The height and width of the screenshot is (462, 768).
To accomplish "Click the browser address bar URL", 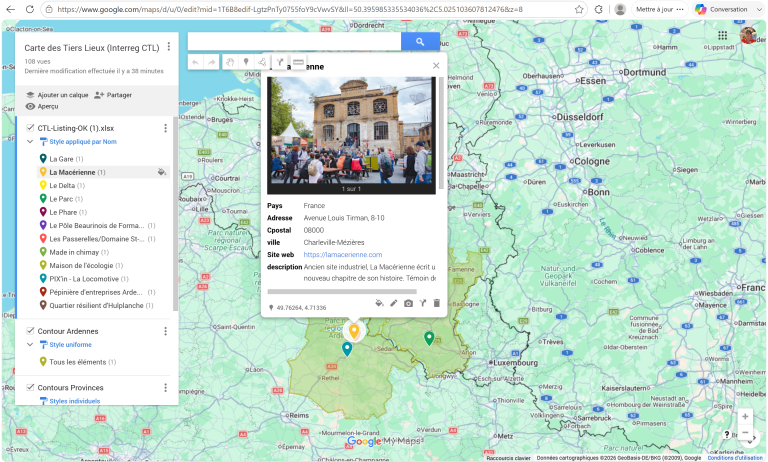I will [x=290, y=9].
